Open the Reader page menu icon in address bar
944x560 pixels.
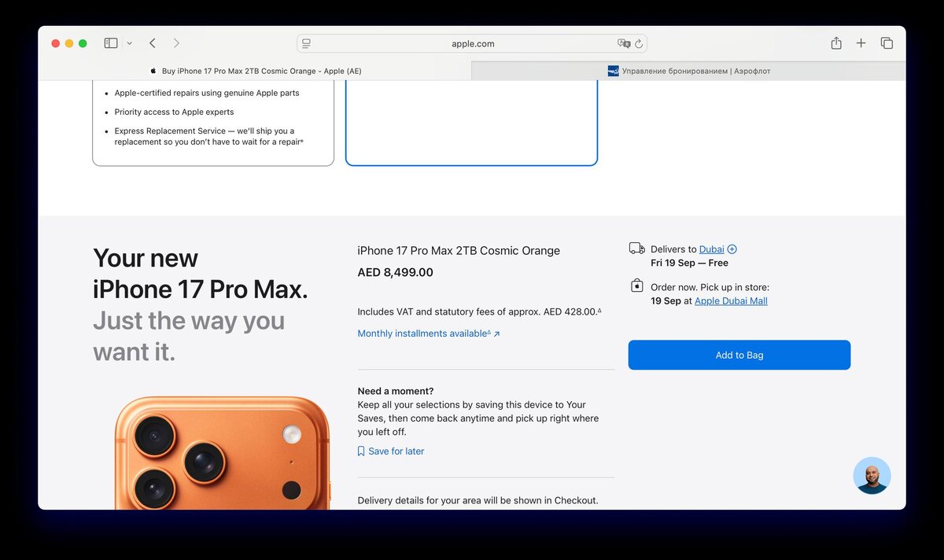tap(307, 44)
